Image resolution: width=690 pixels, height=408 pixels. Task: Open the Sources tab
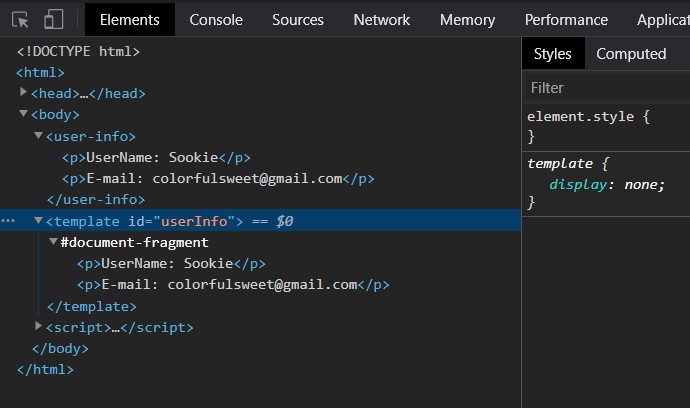click(297, 19)
